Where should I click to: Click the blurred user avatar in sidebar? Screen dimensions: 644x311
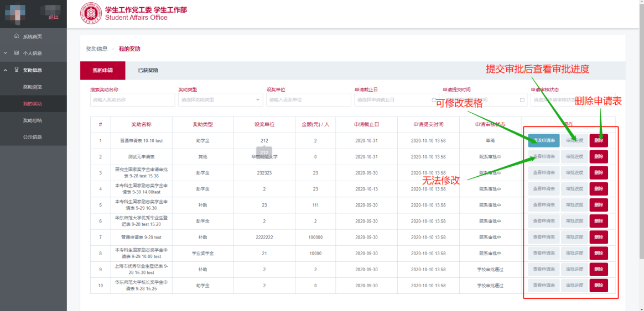[x=15, y=12]
